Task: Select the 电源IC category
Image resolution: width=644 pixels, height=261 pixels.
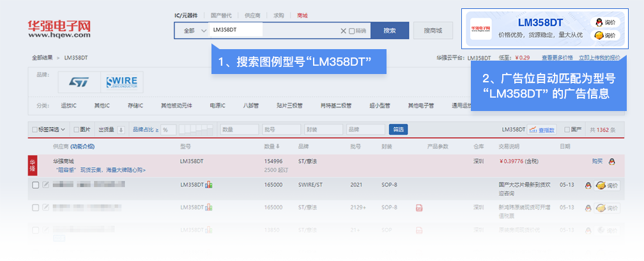Action: (218, 106)
